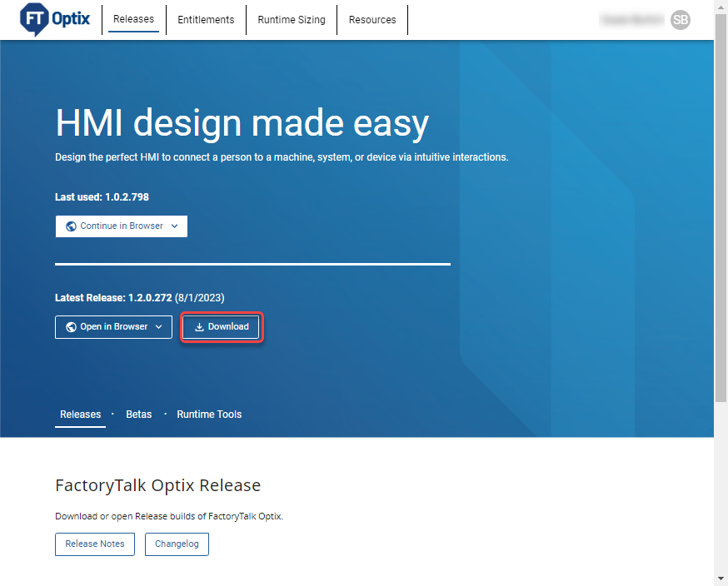Open the Releases top navigation tab
Image resolution: width=728 pixels, height=586 pixels.
[x=133, y=20]
